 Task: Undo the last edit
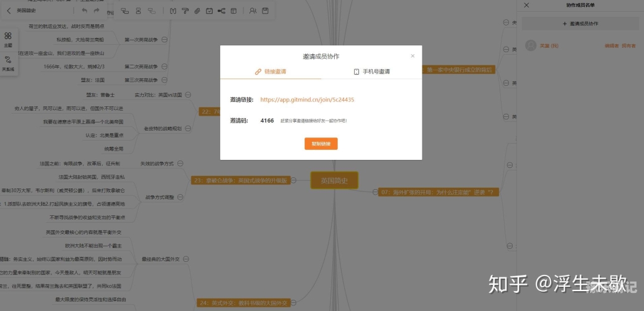coord(84,11)
